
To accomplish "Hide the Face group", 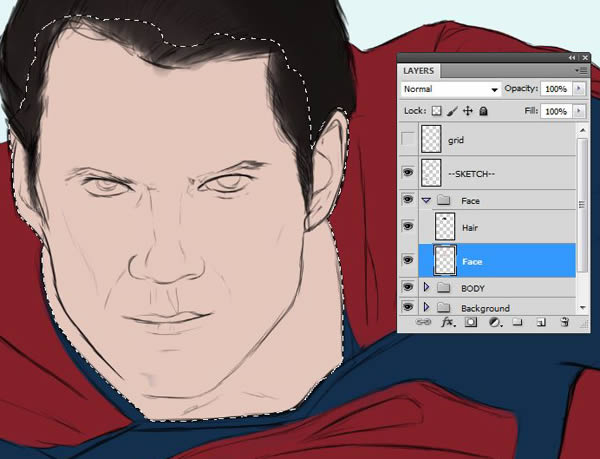I will pos(408,199).
